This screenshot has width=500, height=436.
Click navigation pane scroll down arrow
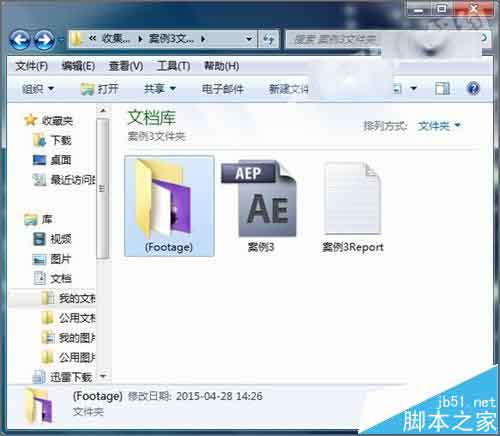tap(103, 376)
